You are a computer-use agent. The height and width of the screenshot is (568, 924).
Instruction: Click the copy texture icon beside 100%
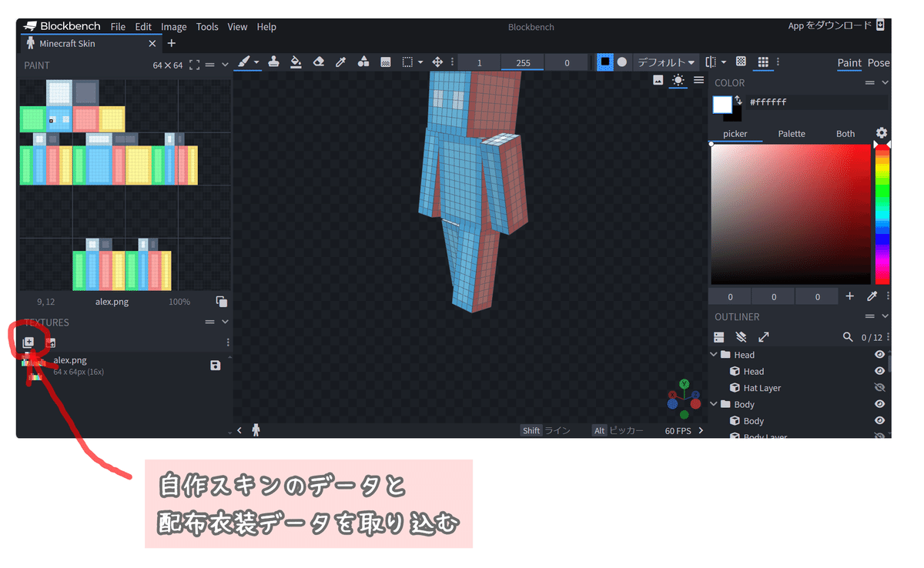point(222,302)
